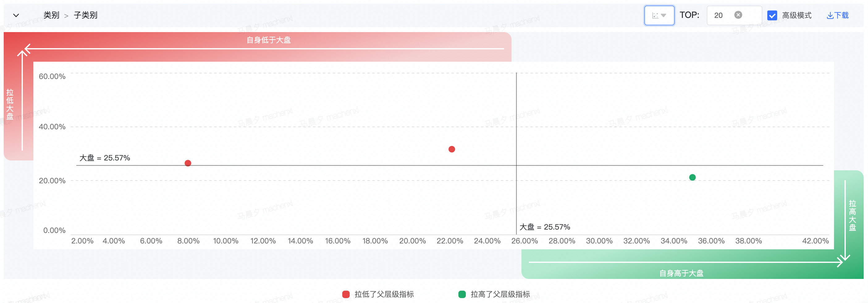
Task: Uncheck the 高级模式 checkbox
Action: pos(772,15)
